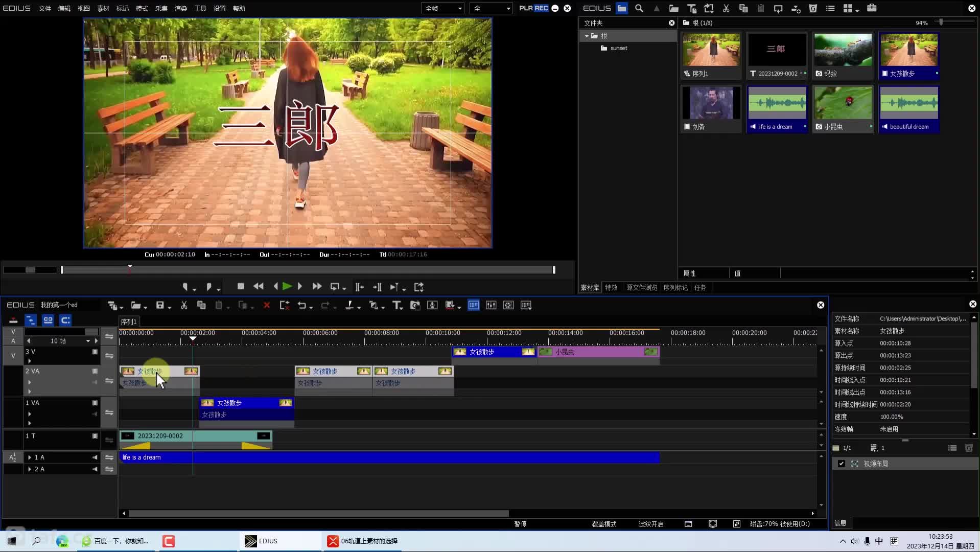Image resolution: width=980 pixels, height=552 pixels.
Task: Open the 文件 menu
Action: [45, 8]
